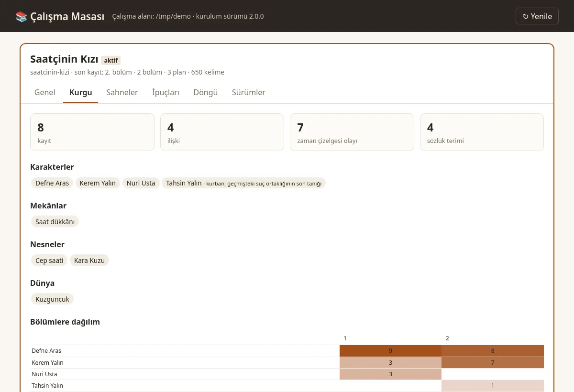The image size is (574, 392).
Task: Click the Nuri Usta character chip
Action: point(141,183)
